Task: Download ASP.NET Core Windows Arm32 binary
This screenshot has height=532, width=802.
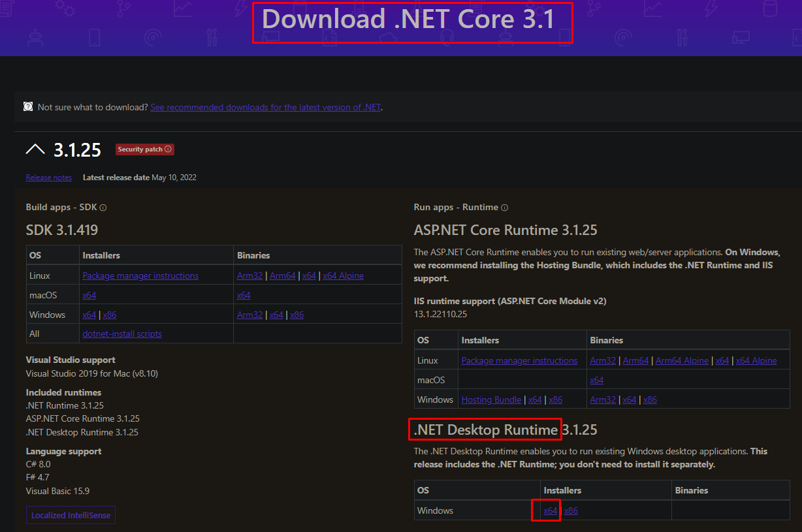Action: (603, 399)
